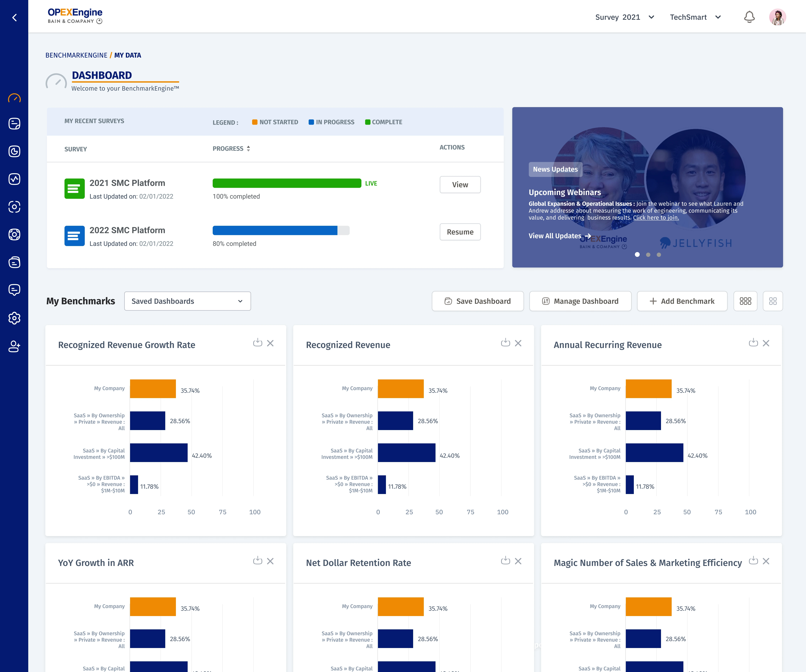This screenshot has width=806, height=672.
Task: Download Net Dollar Retention Rate chart
Action: pos(506,560)
